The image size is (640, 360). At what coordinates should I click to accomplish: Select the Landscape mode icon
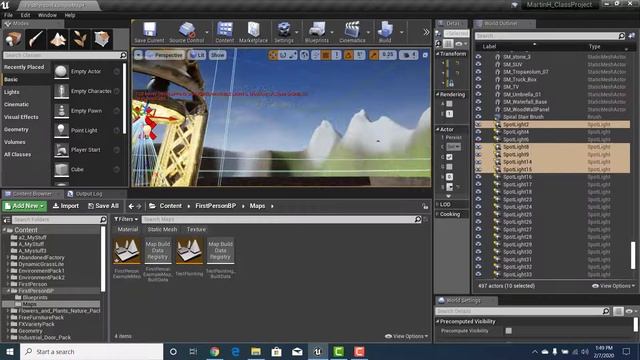tap(58, 40)
